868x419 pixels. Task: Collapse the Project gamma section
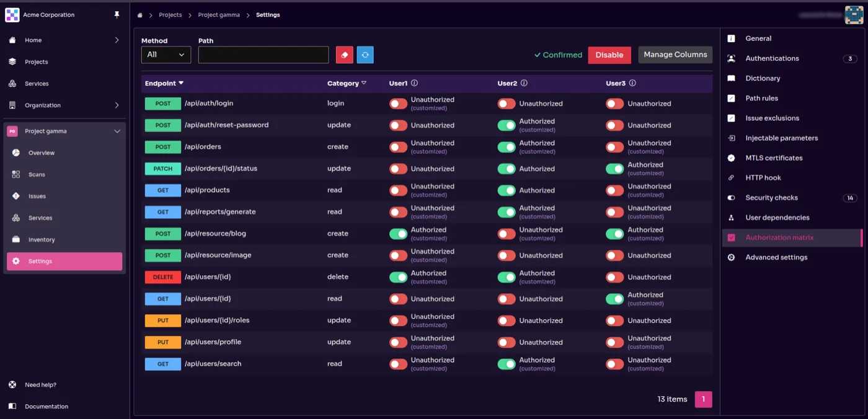pos(117,131)
